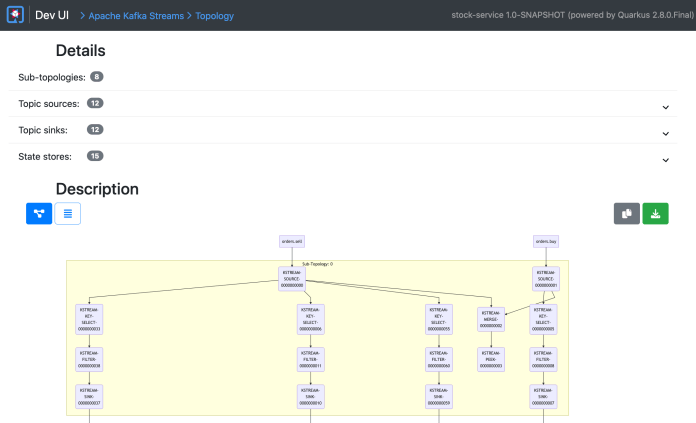Switch to the graph view of topology
Viewport: 696px width, 423px height.
pos(39,213)
